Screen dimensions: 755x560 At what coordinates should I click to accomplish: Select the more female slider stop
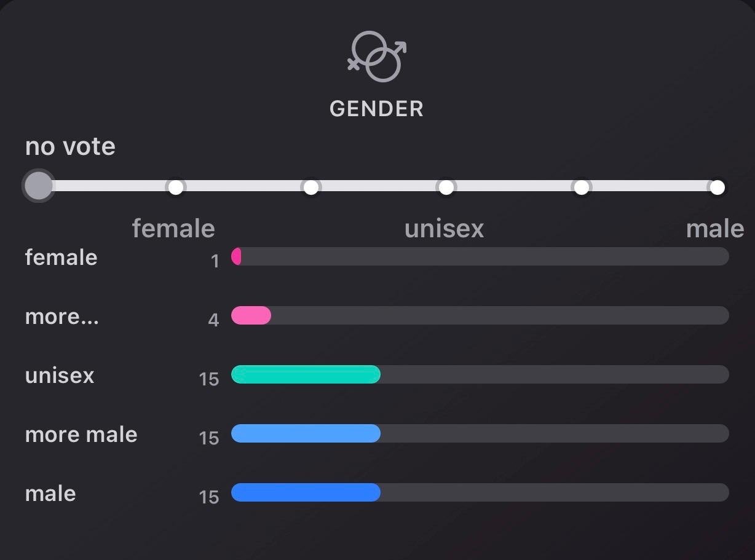[311, 187]
